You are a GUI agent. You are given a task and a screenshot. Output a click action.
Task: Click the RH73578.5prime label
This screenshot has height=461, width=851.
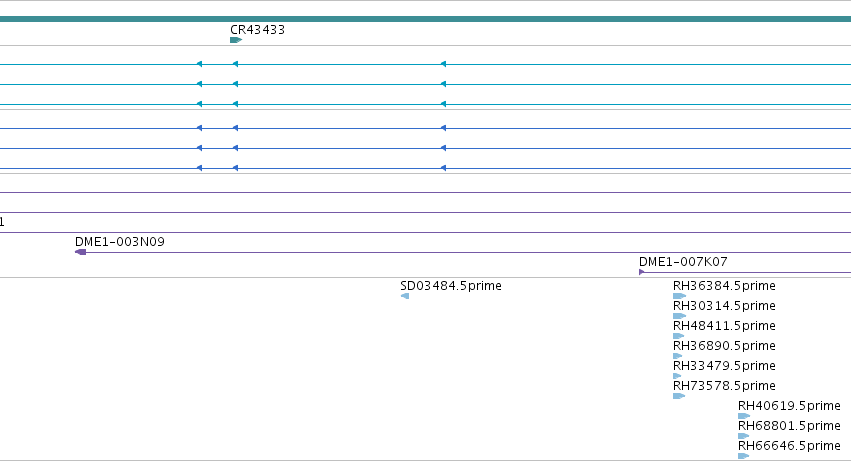coord(724,386)
